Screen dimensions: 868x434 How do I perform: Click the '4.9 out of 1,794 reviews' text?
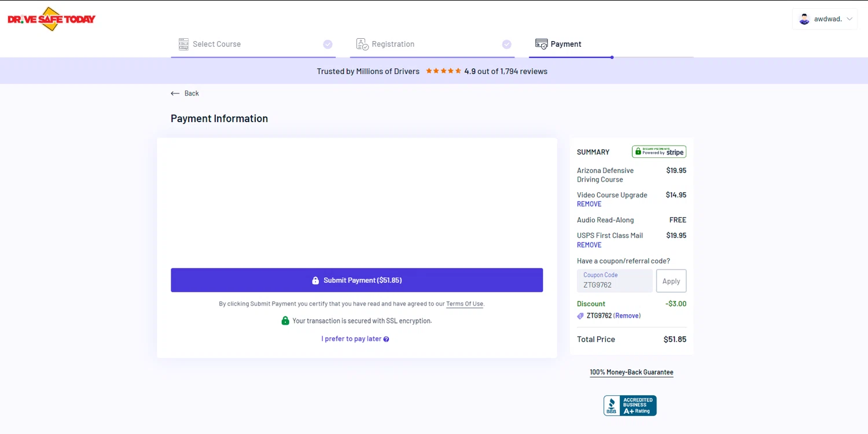pyautogui.click(x=506, y=71)
